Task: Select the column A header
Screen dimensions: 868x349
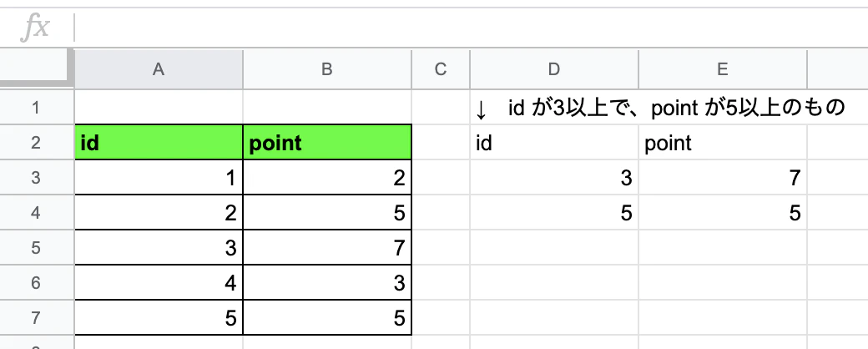Action: coord(159,69)
